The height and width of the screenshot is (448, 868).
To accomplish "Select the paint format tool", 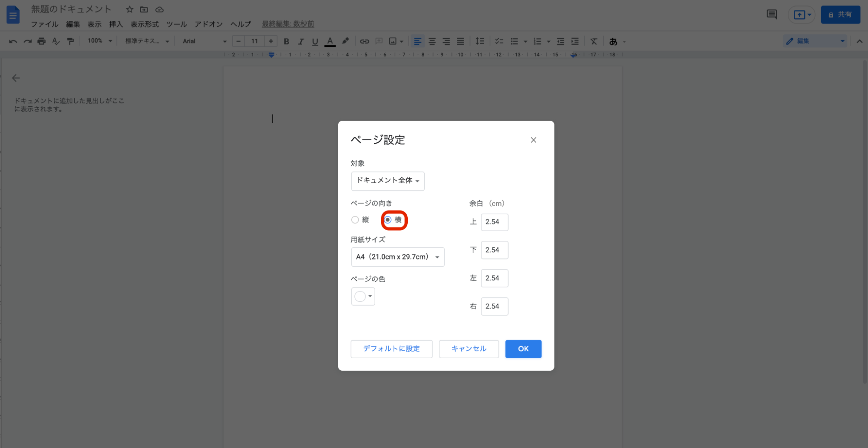I will coord(70,41).
